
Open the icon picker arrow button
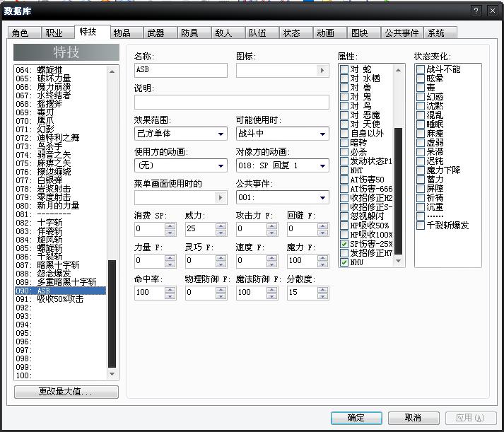[x=322, y=71]
